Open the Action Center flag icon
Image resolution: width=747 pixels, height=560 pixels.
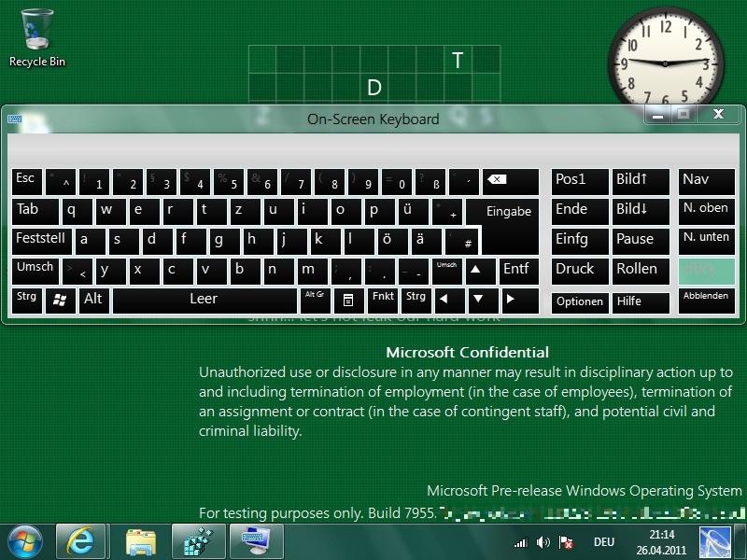click(566, 542)
